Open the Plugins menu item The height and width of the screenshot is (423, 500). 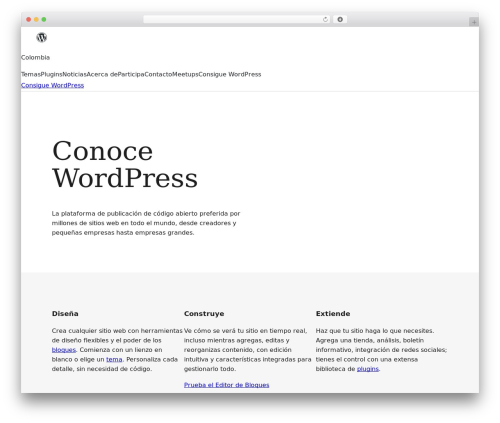[x=52, y=74]
